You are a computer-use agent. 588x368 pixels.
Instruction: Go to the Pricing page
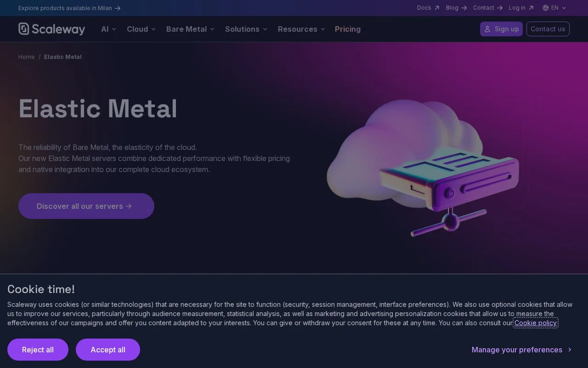click(x=348, y=29)
